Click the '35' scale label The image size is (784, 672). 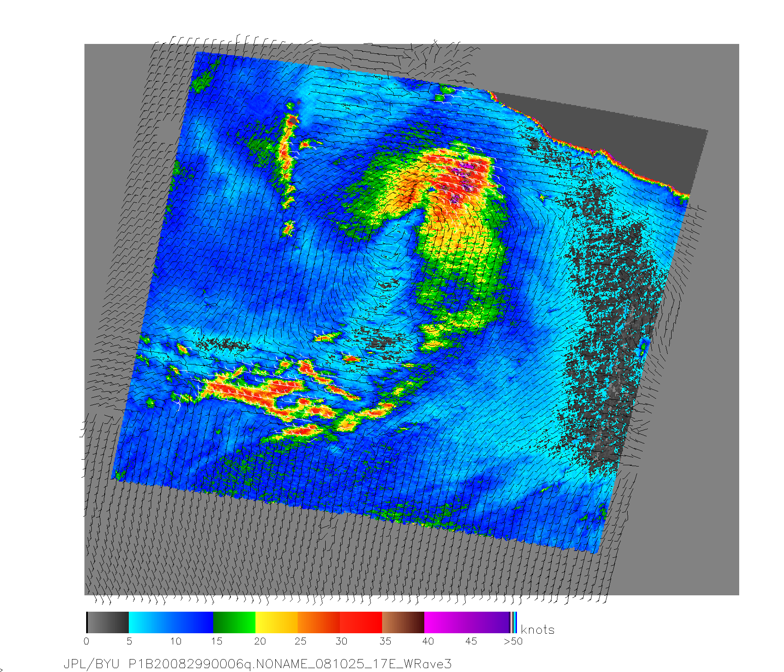click(385, 641)
